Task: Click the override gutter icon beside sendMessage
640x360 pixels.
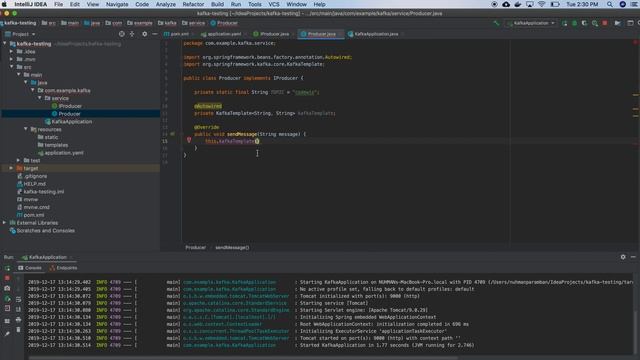Action: coord(172,134)
